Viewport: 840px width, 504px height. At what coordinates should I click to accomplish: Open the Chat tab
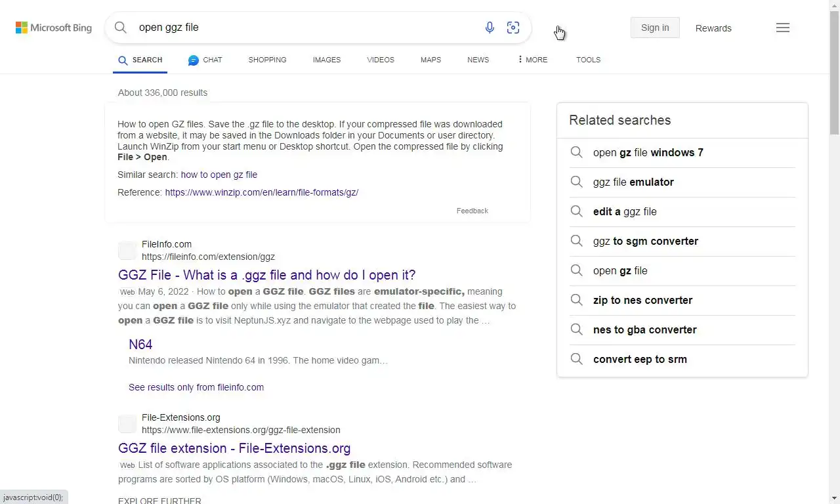[205, 60]
